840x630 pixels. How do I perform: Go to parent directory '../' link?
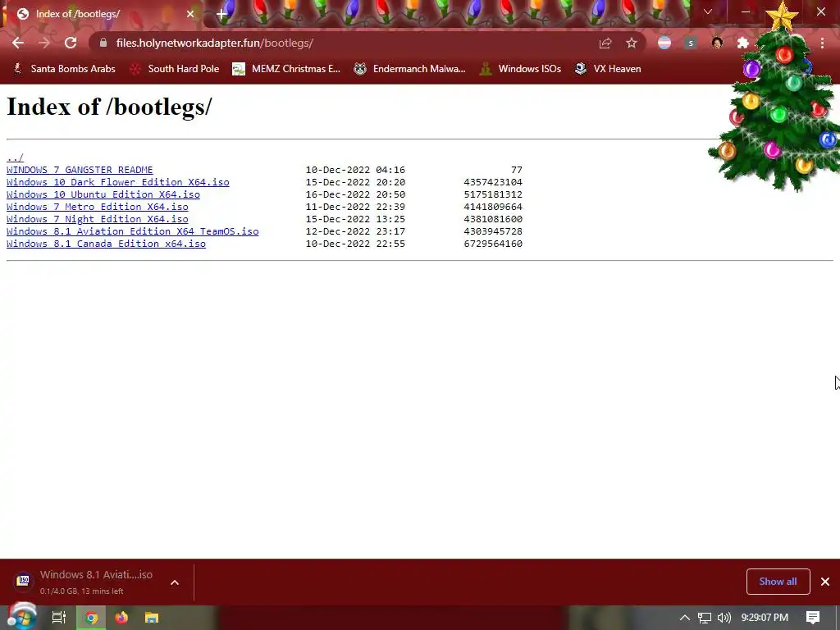click(x=15, y=157)
